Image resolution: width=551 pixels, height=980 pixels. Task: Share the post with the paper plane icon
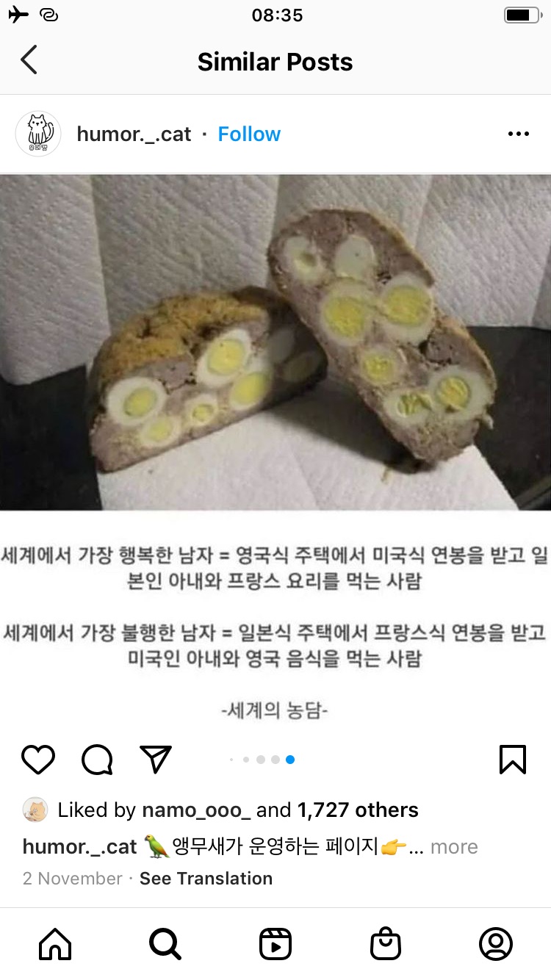point(156,760)
